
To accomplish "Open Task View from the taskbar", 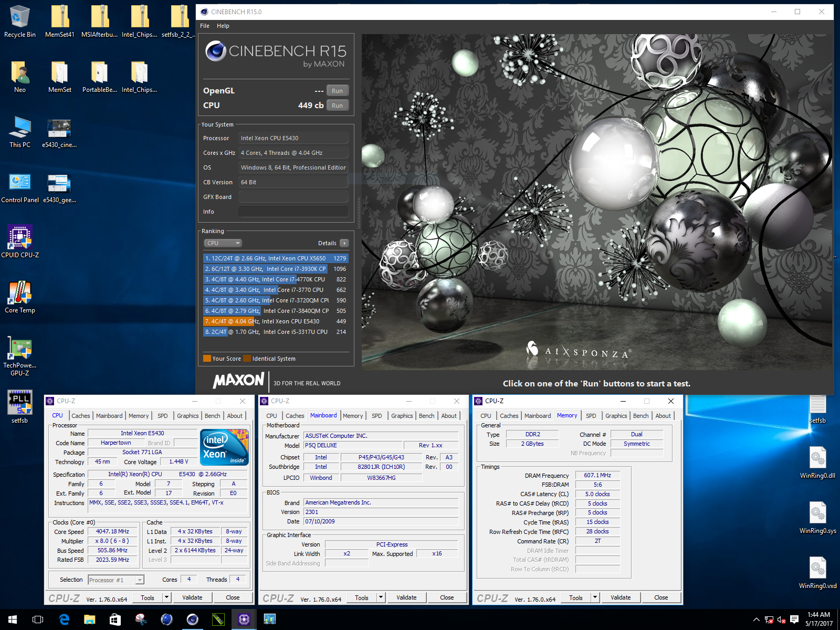I will click(x=38, y=619).
